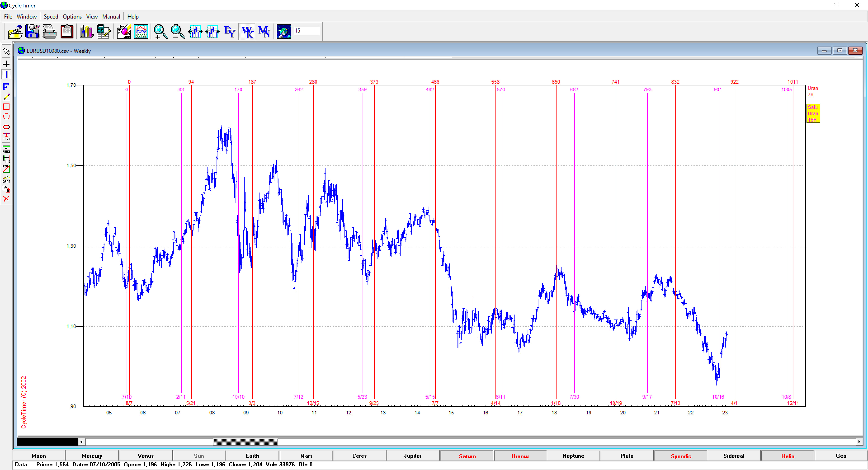Select the Text annotation tool

[x=6, y=136]
